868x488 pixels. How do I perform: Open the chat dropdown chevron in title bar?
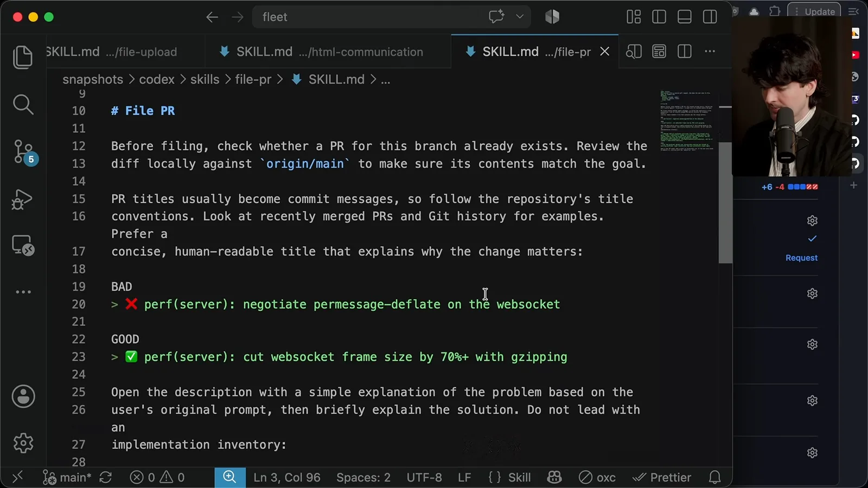pyautogui.click(x=520, y=17)
